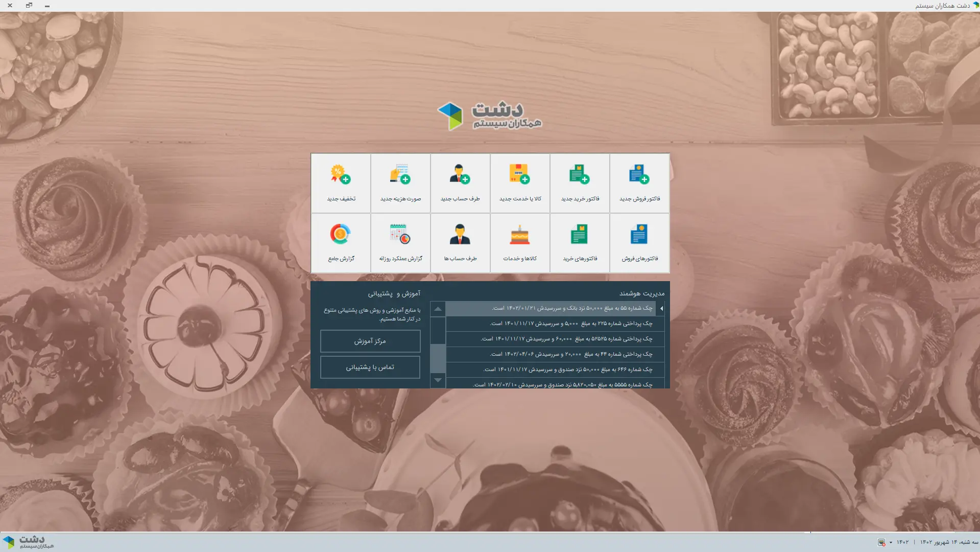Viewport: 980px width, 552px height.
Task: Click Contact Support button (تماس با پشتیبانی)
Action: [370, 367]
